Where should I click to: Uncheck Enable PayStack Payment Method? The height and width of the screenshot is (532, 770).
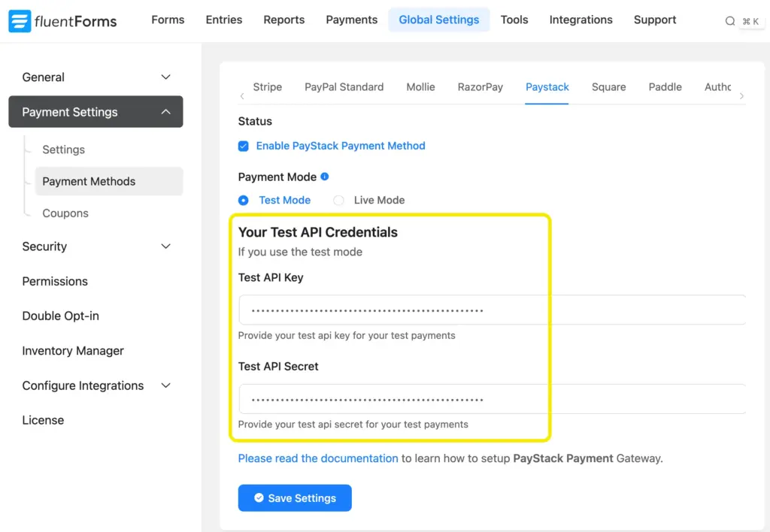pyautogui.click(x=244, y=146)
